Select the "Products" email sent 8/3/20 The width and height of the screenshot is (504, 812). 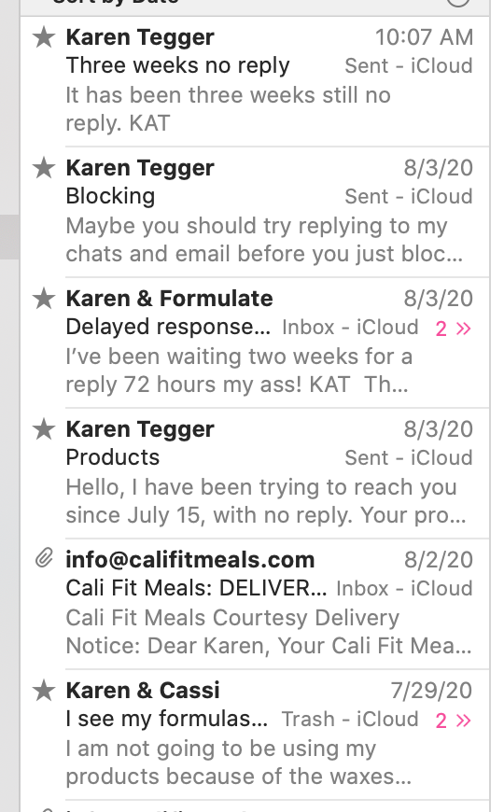tap(255, 472)
